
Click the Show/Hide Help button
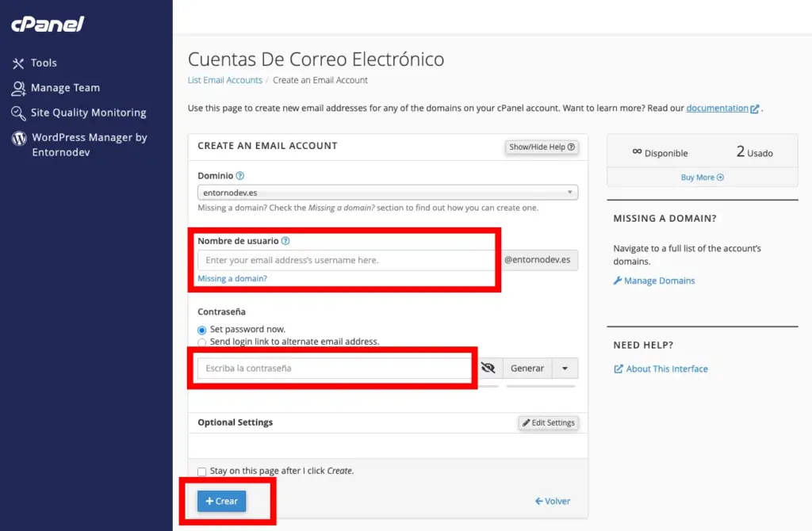542,147
